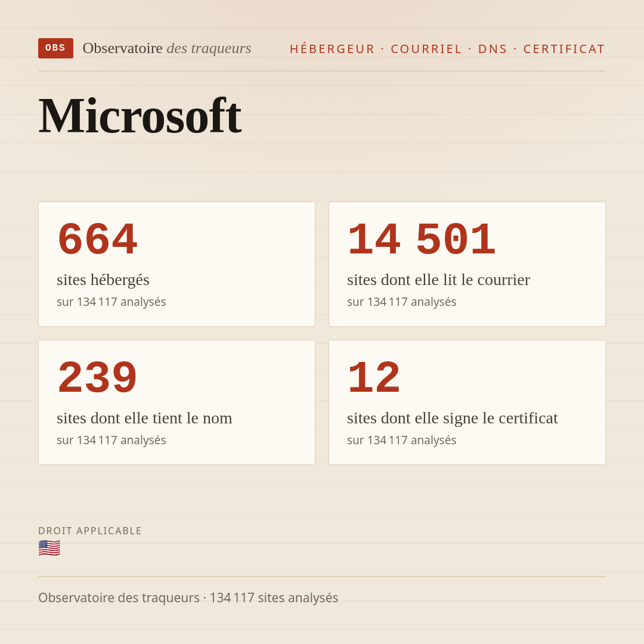This screenshot has width=644, height=644.
Task: Click the United States flag icon
Action: click(x=49, y=549)
